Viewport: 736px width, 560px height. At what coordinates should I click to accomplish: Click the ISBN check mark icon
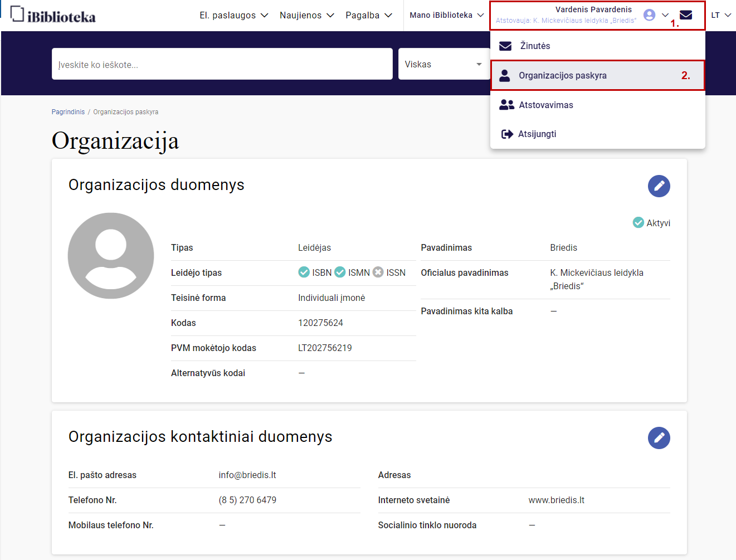(304, 272)
